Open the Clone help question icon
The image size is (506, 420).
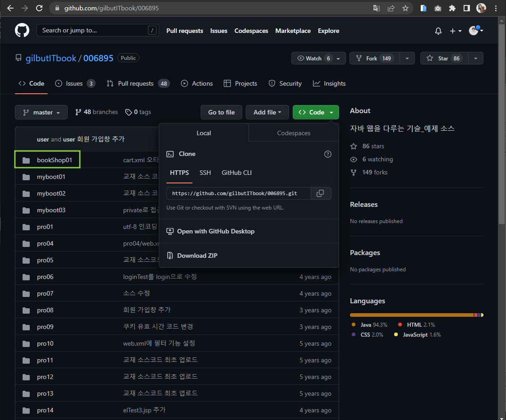(x=327, y=154)
